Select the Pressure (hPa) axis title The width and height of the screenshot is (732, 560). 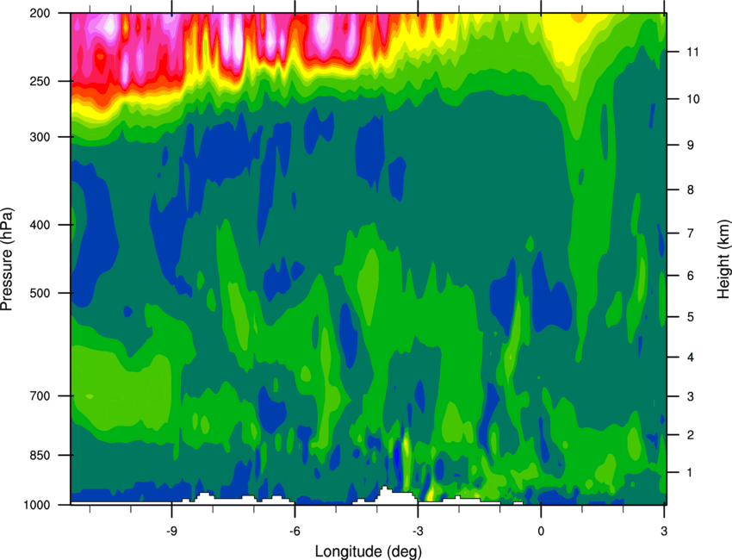[x=8, y=259]
